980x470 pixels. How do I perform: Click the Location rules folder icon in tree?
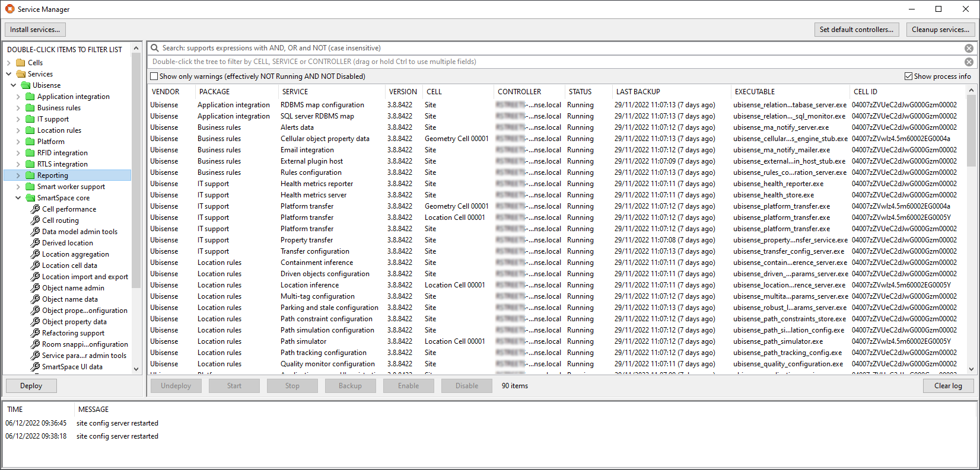coord(30,130)
